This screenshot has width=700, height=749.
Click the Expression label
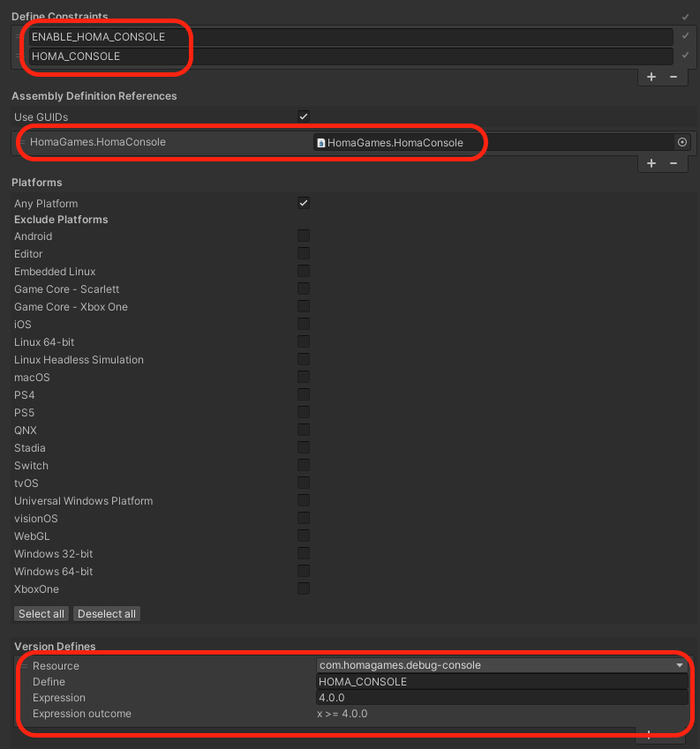[x=59, y=698]
